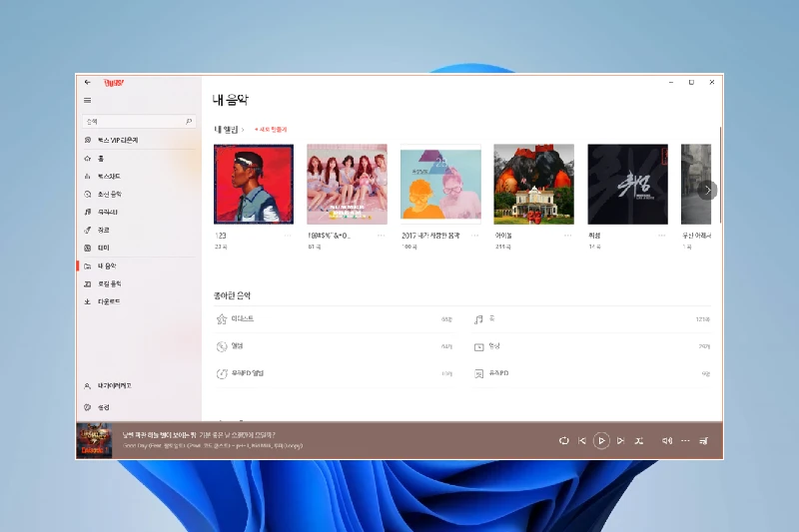Click the vertical scrollbar on the content area
799x532 pixels.
[720, 175]
